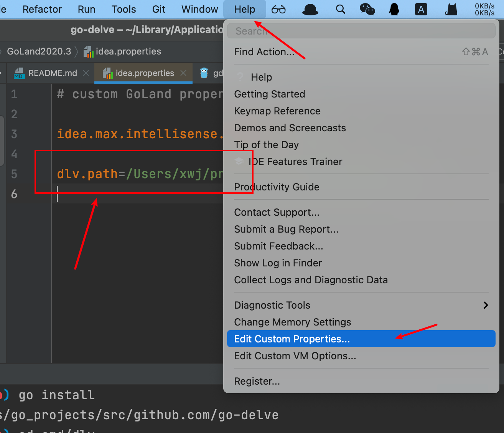
Task: Place cursor on idea.max.intellisense line
Action: [x=140, y=134]
